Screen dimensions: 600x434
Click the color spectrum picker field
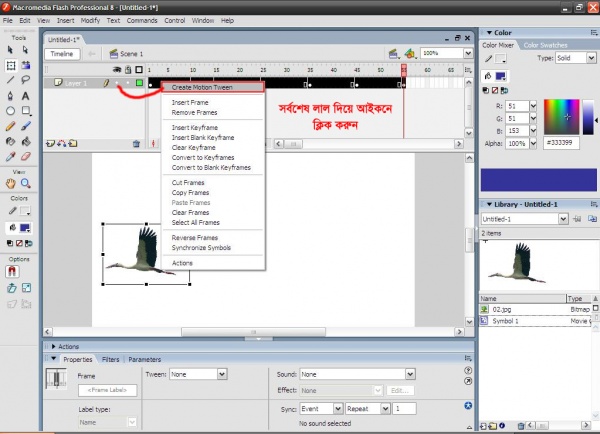561,117
